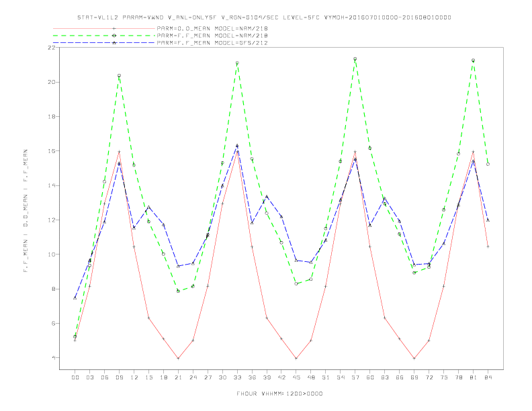Click red plus marker at hour 84
Image resolution: width=532 pixels, height=411 pixels.
(x=488, y=247)
